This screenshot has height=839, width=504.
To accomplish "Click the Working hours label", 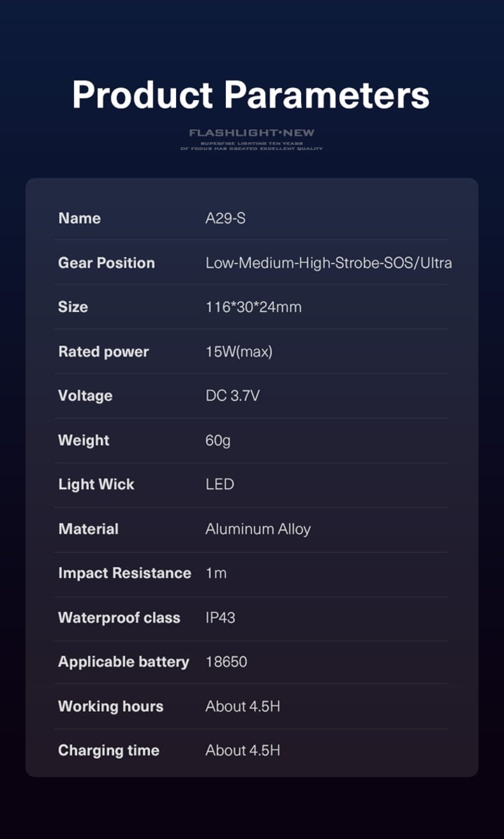I will pos(110,706).
